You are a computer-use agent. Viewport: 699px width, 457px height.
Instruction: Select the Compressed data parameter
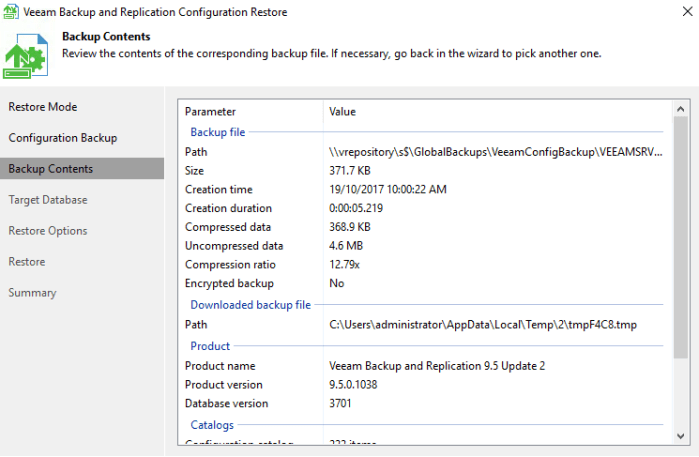click(x=228, y=227)
